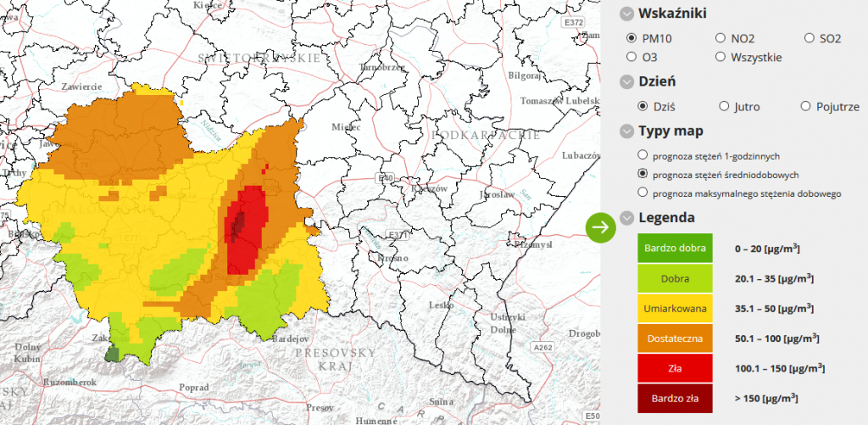This screenshot has height=425, width=868.
Task: Collapse the Typy map section chevron
Action: pos(626,131)
